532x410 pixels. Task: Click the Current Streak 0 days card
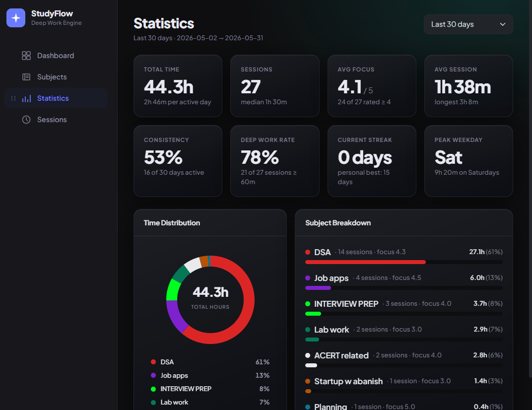(x=372, y=161)
